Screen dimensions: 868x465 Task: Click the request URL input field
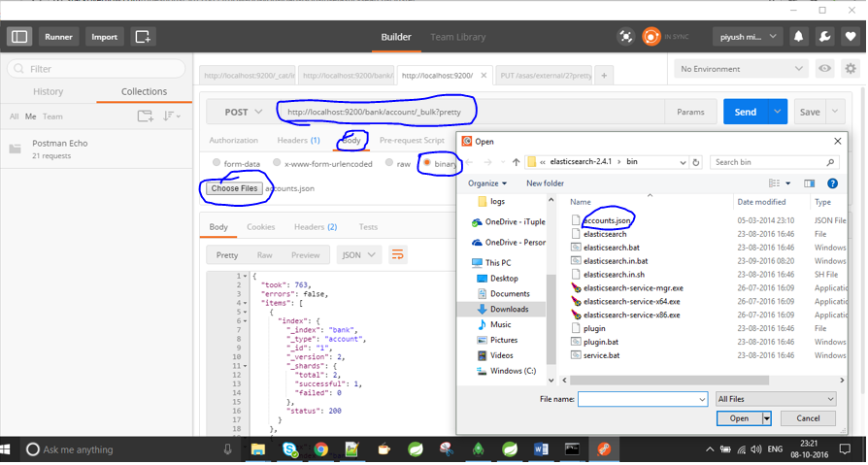click(x=471, y=112)
